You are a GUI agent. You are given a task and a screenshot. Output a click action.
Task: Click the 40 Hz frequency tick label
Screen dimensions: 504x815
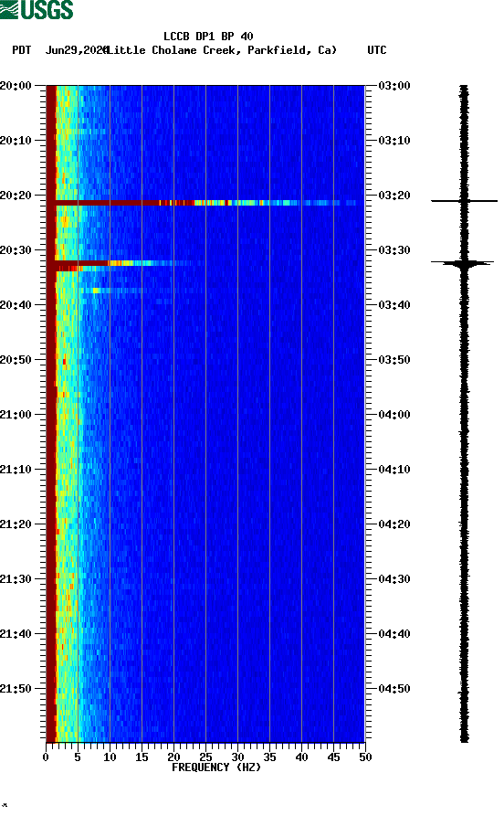(x=302, y=757)
